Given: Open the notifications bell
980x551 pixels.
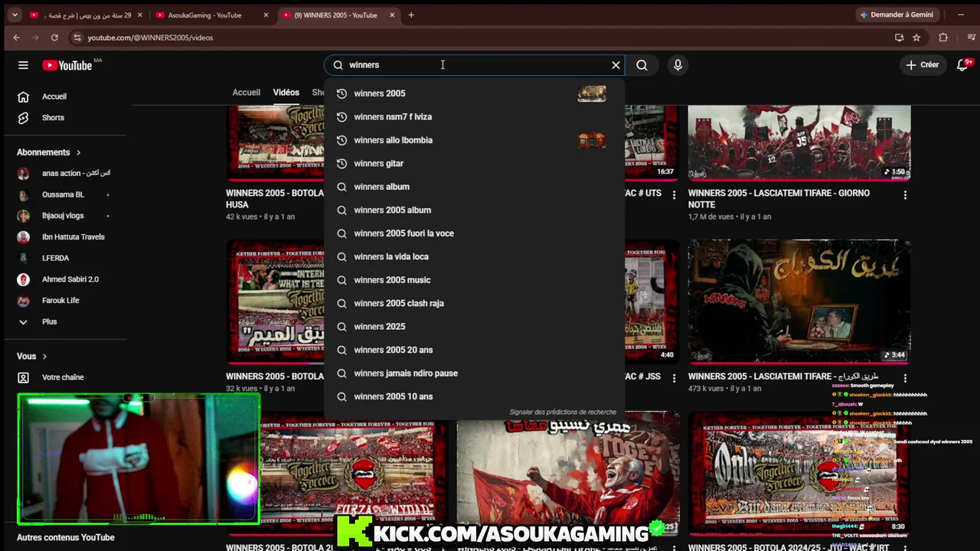Looking at the screenshot, I should (963, 65).
